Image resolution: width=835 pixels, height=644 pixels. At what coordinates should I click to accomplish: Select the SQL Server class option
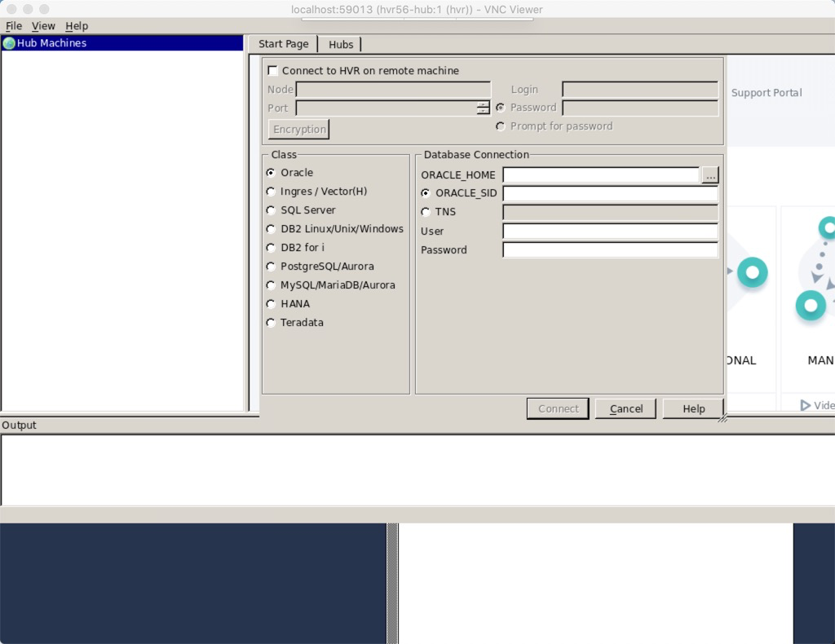tap(271, 210)
